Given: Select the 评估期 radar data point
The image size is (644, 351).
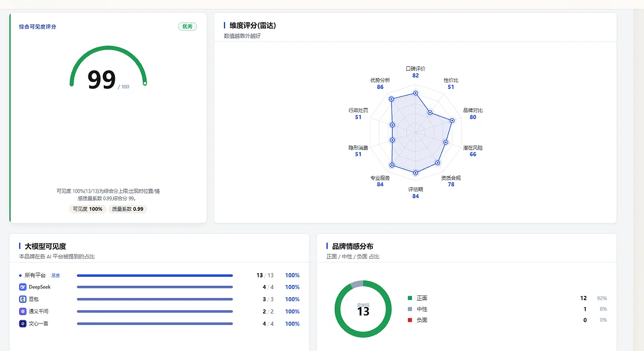Looking at the screenshot, I should click(x=416, y=173).
